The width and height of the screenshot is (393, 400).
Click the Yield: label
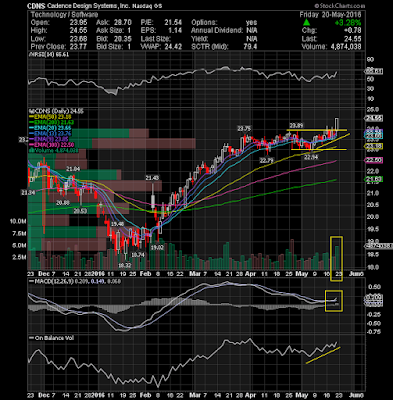tap(200, 39)
